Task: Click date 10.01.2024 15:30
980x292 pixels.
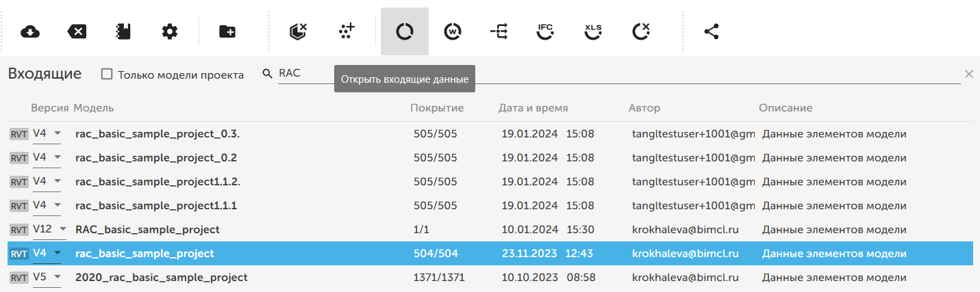Action: (x=548, y=230)
